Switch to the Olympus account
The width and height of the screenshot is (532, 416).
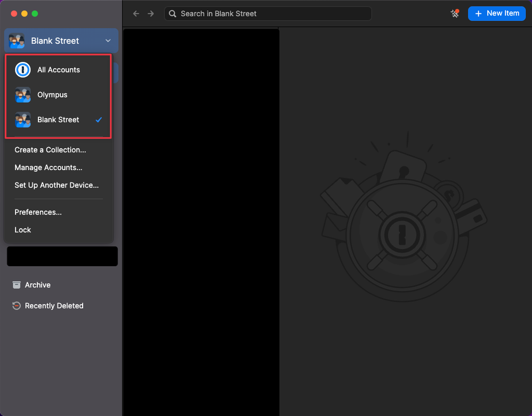point(58,95)
